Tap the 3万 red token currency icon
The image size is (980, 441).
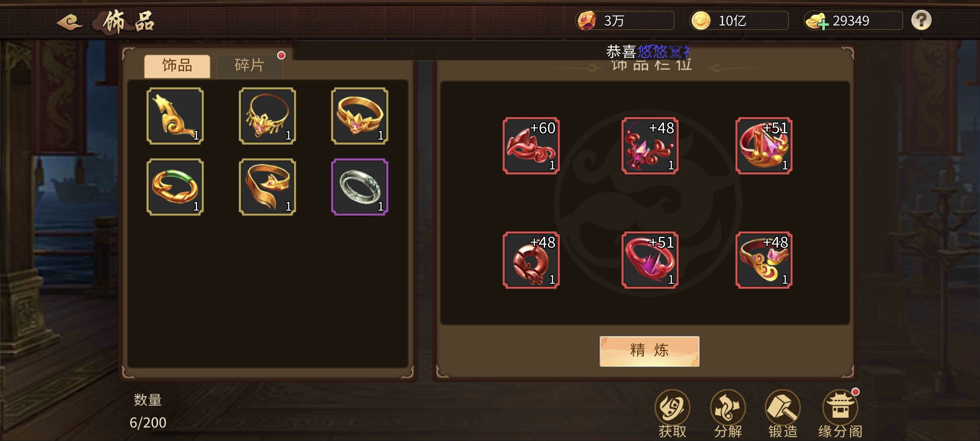pyautogui.click(x=587, y=20)
